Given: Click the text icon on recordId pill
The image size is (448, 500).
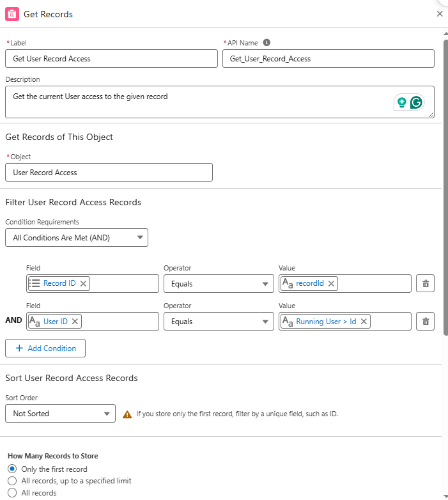Looking at the screenshot, I should pos(288,283).
